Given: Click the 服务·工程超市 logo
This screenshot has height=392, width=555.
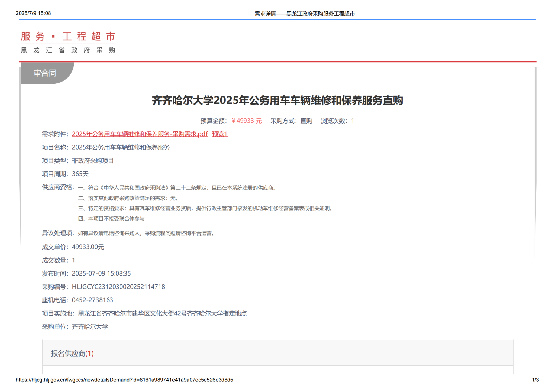Looking at the screenshot, I should [68, 36].
